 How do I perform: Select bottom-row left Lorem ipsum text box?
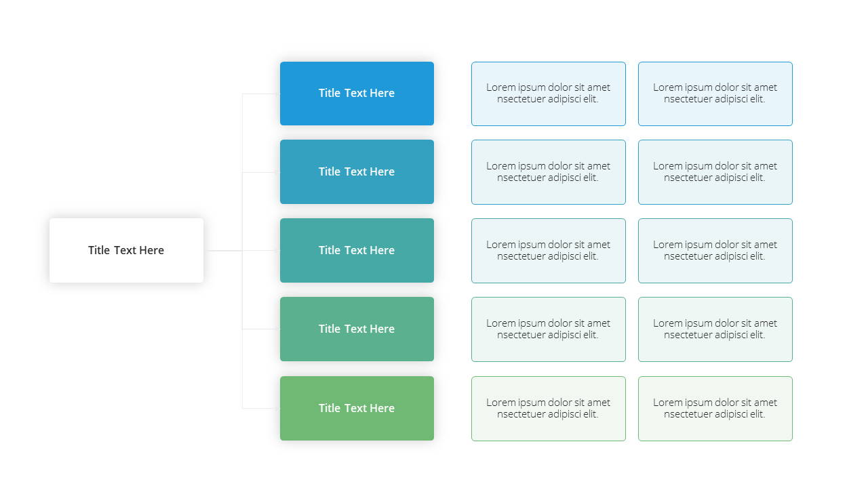pyautogui.click(x=549, y=409)
